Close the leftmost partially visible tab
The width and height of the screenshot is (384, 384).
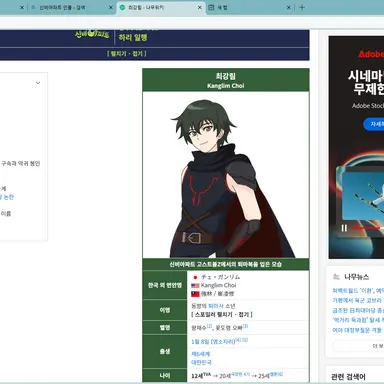(x=22, y=7)
